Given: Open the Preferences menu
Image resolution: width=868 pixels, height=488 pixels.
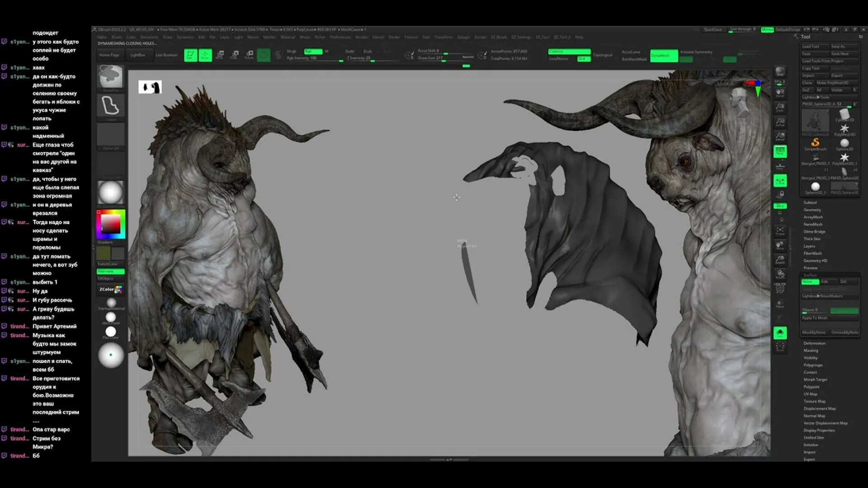Looking at the screenshot, I should 340,37.
